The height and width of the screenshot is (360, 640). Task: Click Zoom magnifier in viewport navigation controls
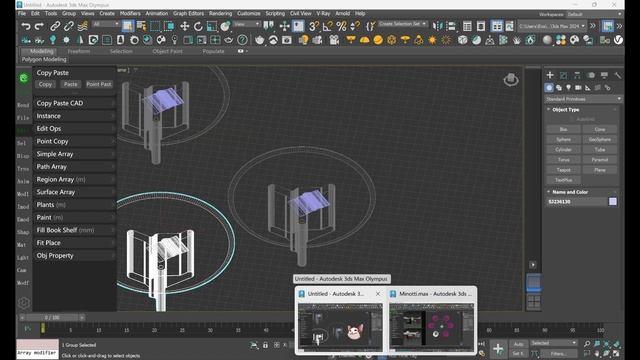pyautogui.click(x=587, y=344)
